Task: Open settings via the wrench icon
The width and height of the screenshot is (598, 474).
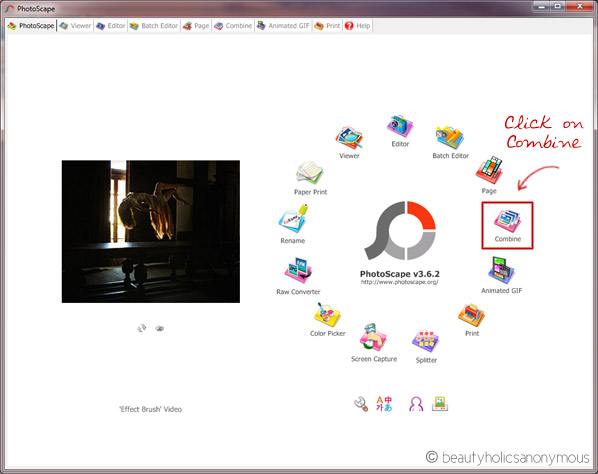Action: (x=361, y=404)
